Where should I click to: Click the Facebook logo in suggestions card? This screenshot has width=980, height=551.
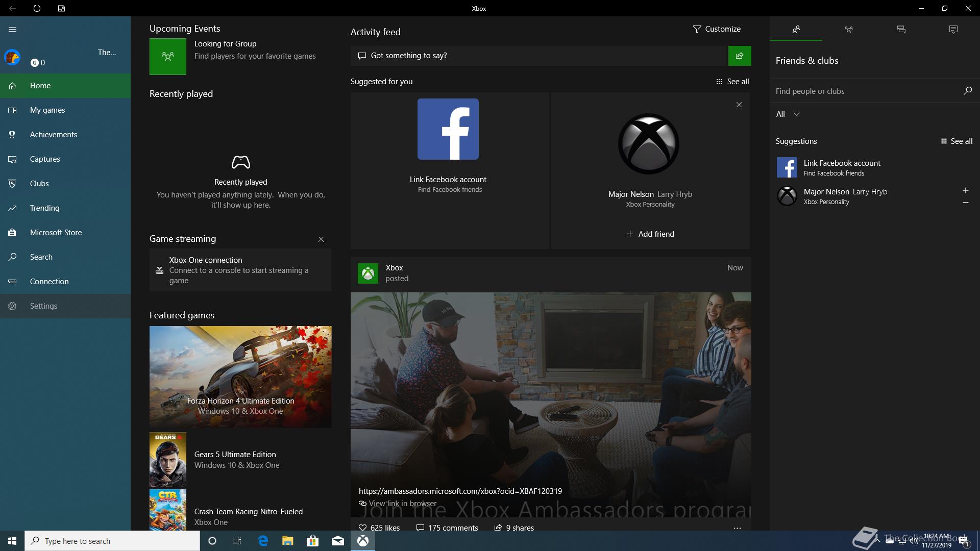[448, 129]
